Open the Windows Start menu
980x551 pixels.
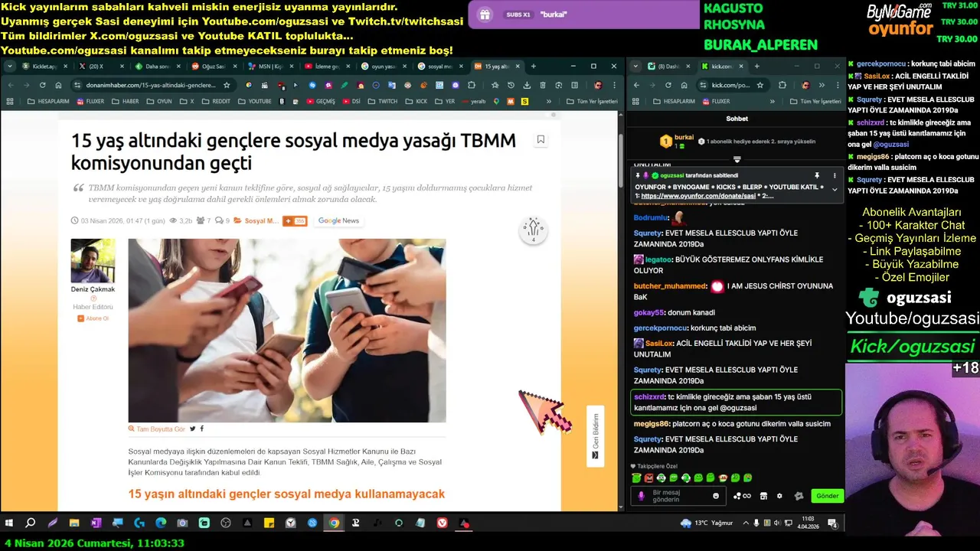[x=10, y=523]
